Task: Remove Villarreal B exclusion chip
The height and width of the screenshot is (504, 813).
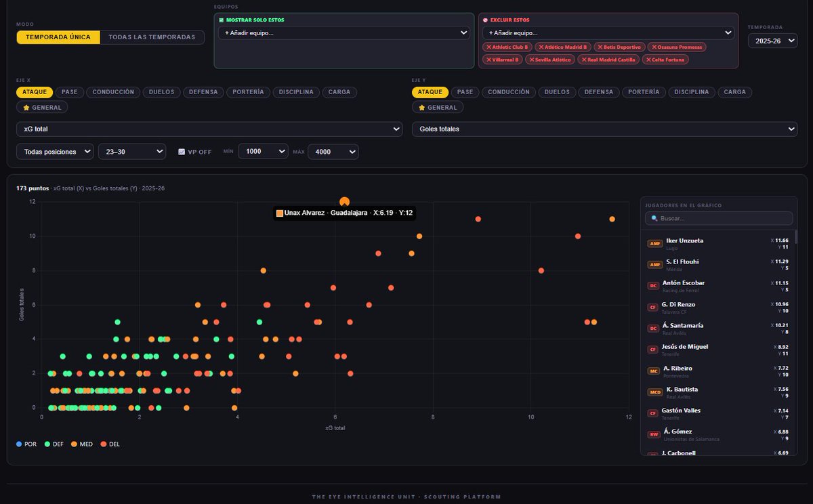Action: tap(502, 60)
